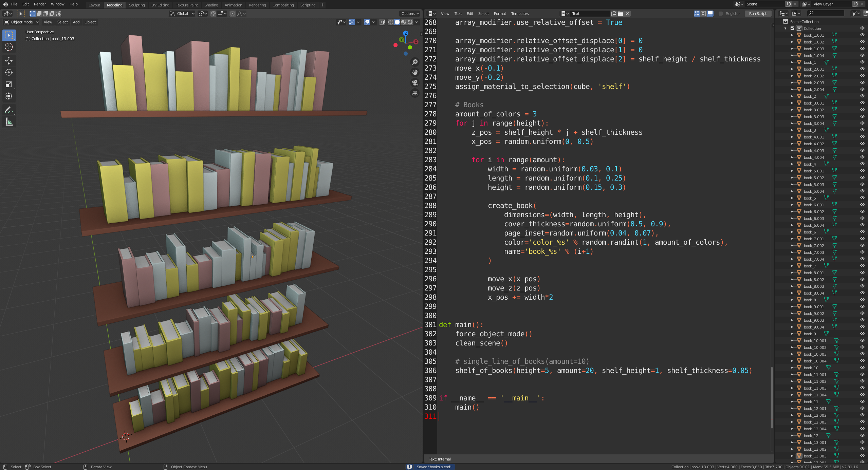Collapse the Collection tree arrow

785,29
